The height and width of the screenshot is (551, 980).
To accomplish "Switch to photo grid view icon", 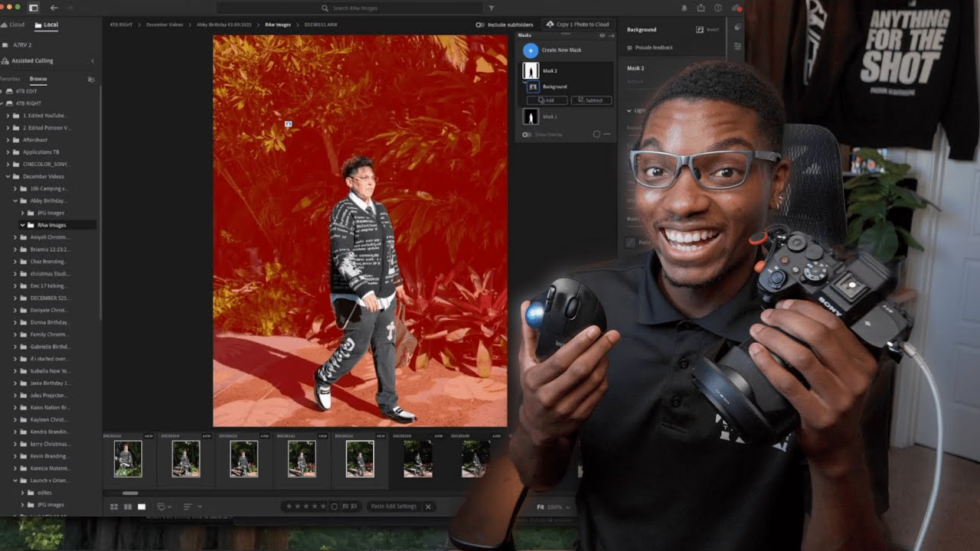I will [x=114, y=507].
